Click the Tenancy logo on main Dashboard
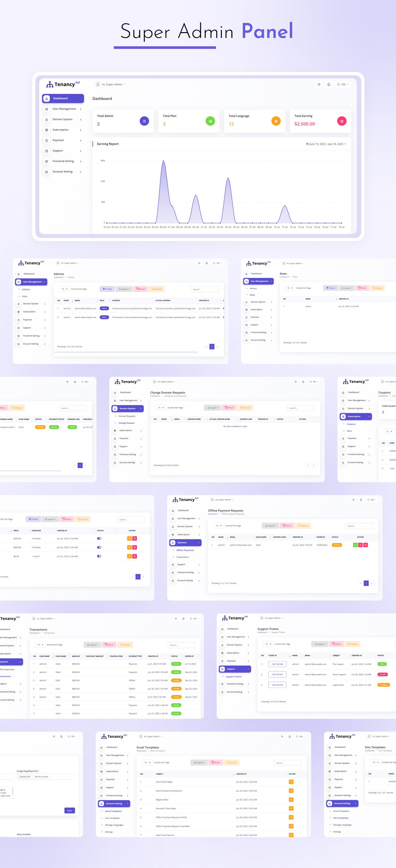 (63, 84)
